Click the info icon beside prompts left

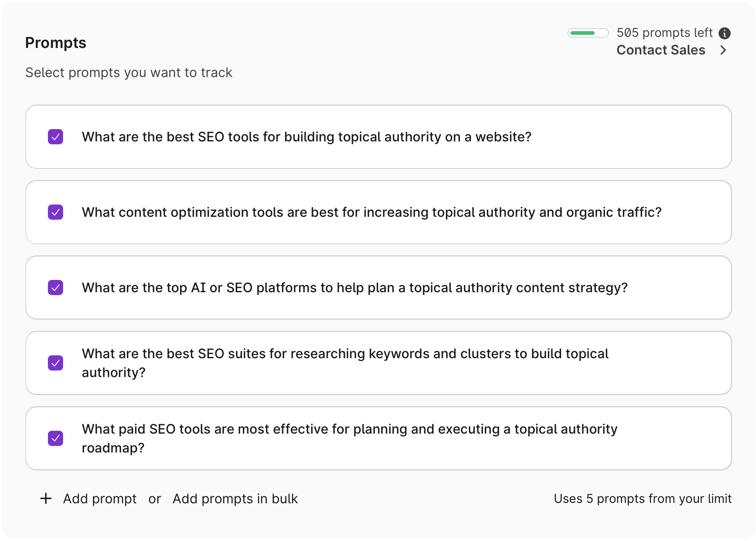[724, 33]
